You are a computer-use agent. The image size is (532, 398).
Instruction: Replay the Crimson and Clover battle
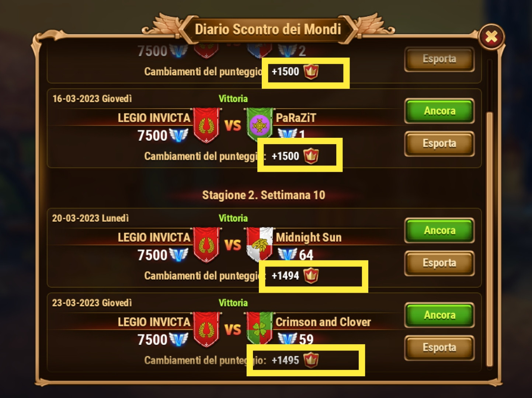tap(439, 315)
